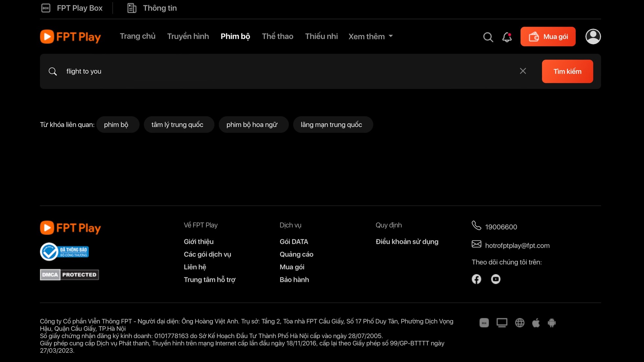The image size is (644, 362).
Task: Open the notifications bell
Action: [x=507, y=37]
